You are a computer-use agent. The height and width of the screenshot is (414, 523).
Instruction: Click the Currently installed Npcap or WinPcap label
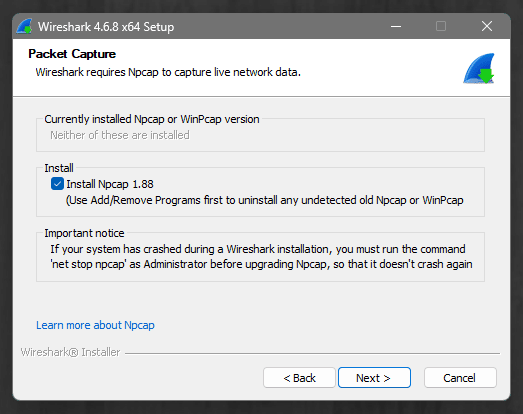(152, 119)
